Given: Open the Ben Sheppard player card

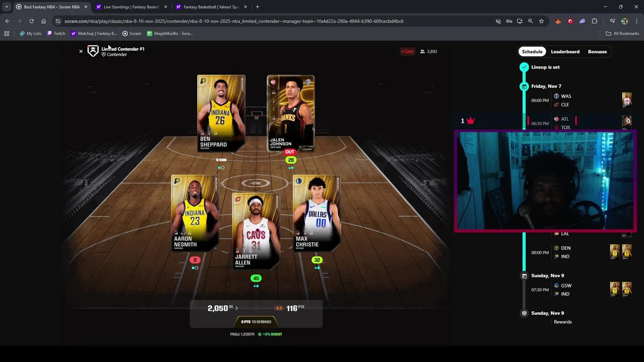Looking at the screenshot, I should (x=221, y=113).
